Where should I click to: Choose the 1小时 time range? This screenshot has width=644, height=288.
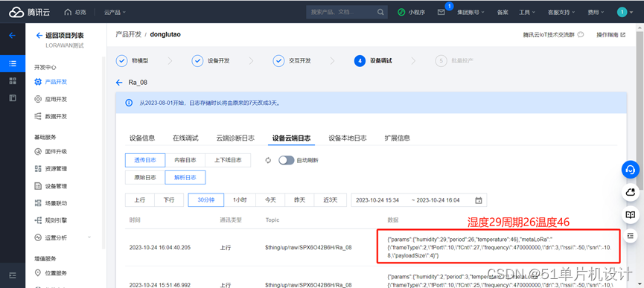240,200
